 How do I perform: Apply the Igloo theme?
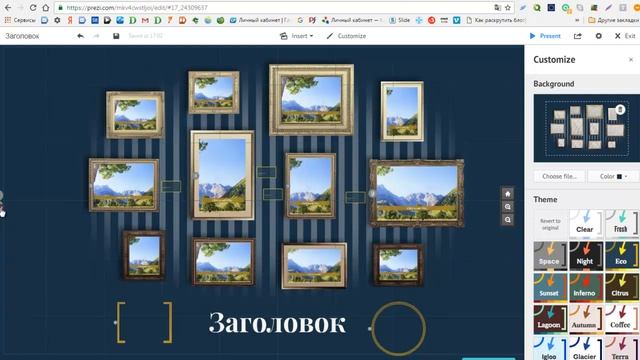click(550, 349)
